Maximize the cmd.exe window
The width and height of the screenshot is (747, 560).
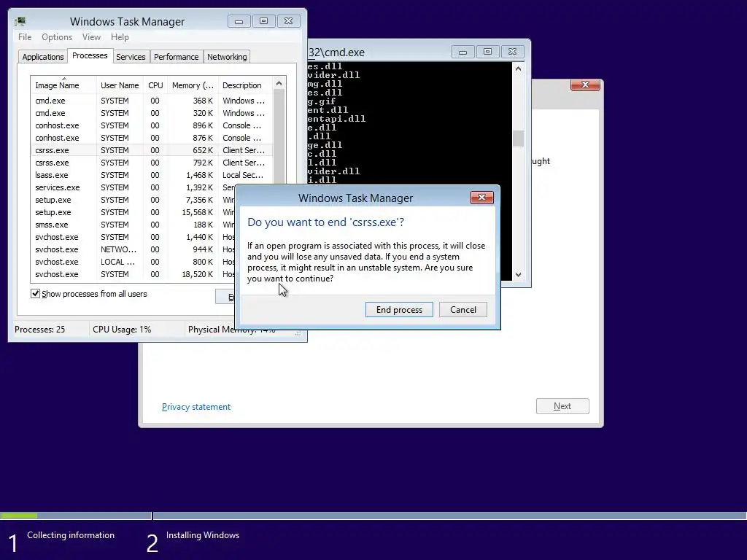pyautogui.click(x=487, y=52)
